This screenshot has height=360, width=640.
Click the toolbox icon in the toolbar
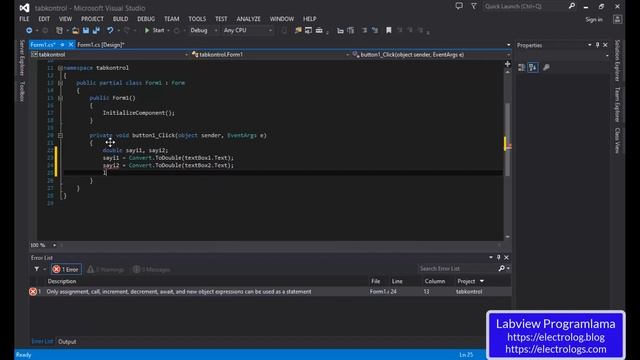[x=319, y=31]
